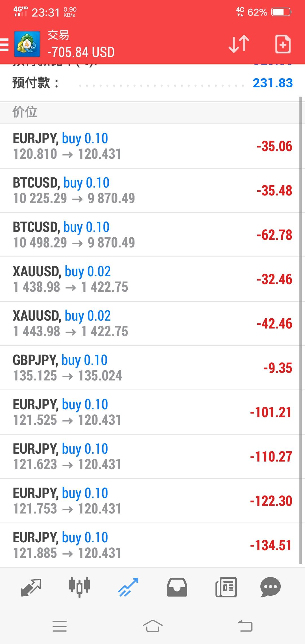Screen dimensions: 305x644
Task: Tap the -705.84 USD balance header
Action: click(x=81, y=52)
